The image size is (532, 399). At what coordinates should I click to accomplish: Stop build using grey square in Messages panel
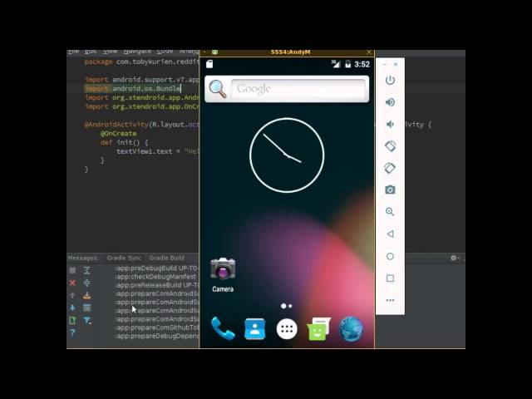click(x=72, y=270)
